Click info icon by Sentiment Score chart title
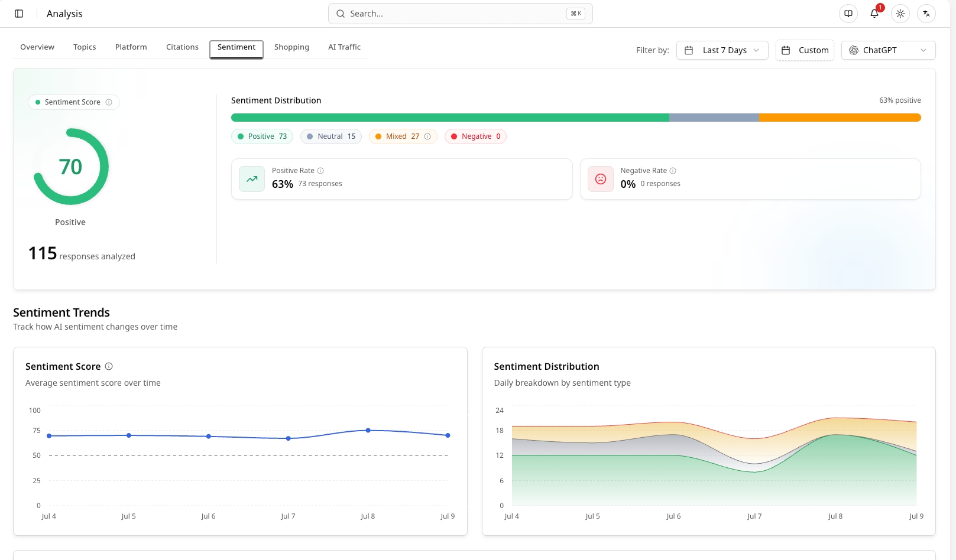 (109, 366)
